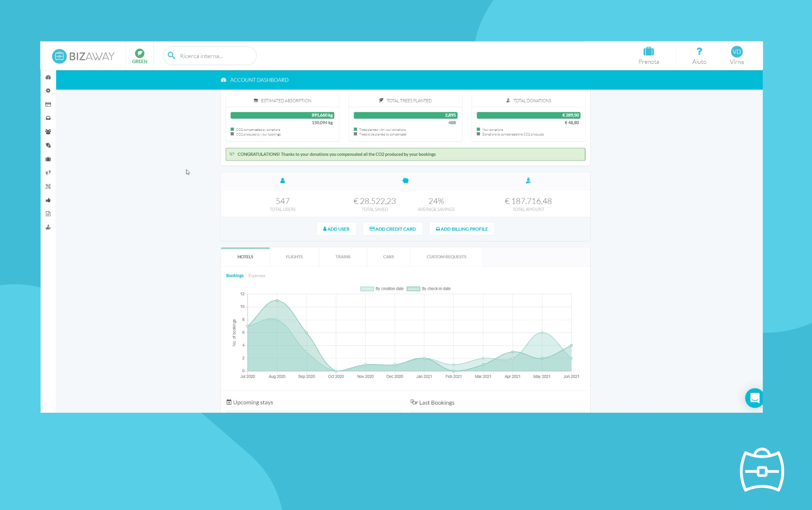812x510 pixels.
Task: Switch to the Custom Requests tab
Action: (x=447, y=257)
